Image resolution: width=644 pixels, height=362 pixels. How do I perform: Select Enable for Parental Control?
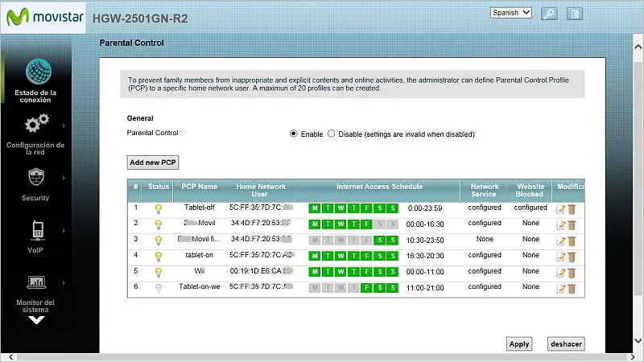tap(293, 134)
